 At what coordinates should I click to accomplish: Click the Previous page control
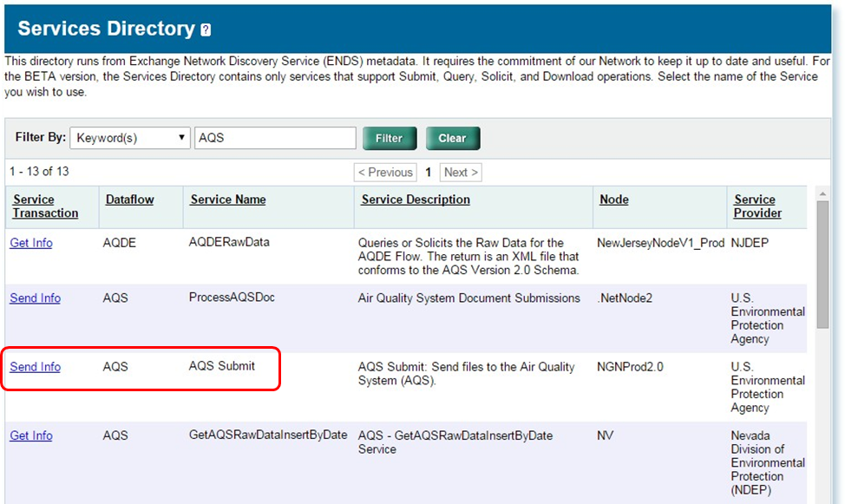[x=385, y=172]
